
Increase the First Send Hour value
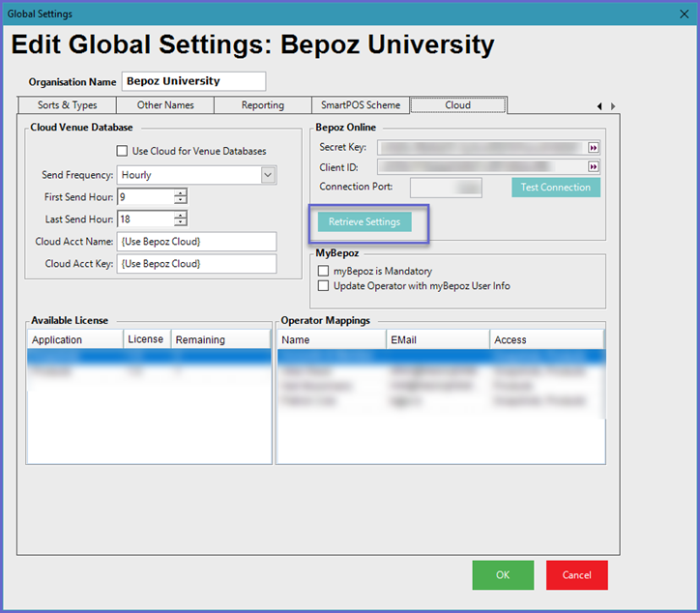point(180,193)
